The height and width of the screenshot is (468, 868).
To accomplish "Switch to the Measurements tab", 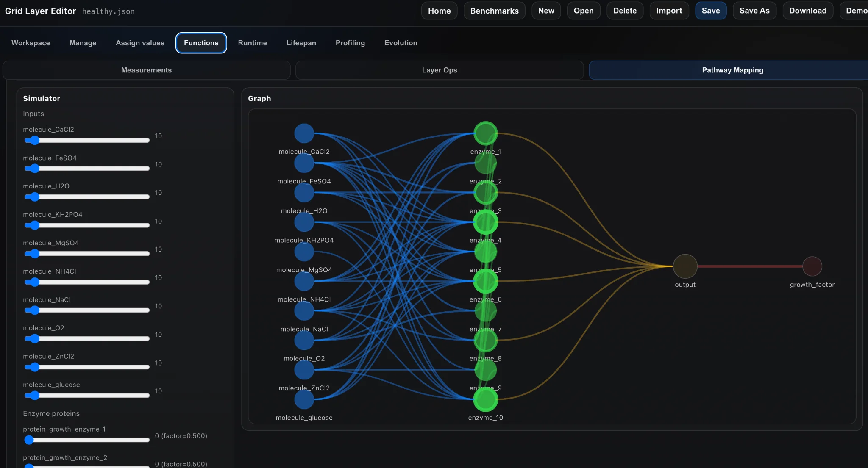I will pos(146,70).
